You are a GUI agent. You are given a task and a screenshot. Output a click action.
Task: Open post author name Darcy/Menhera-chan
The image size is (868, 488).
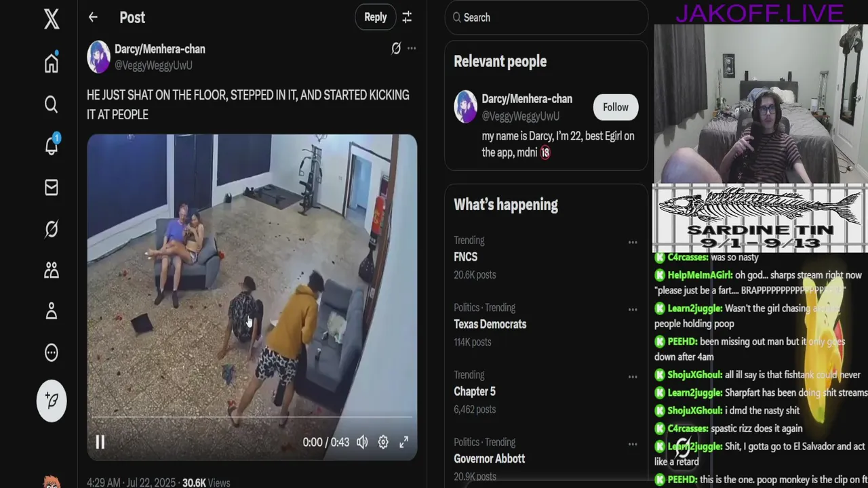coord(160,49)
